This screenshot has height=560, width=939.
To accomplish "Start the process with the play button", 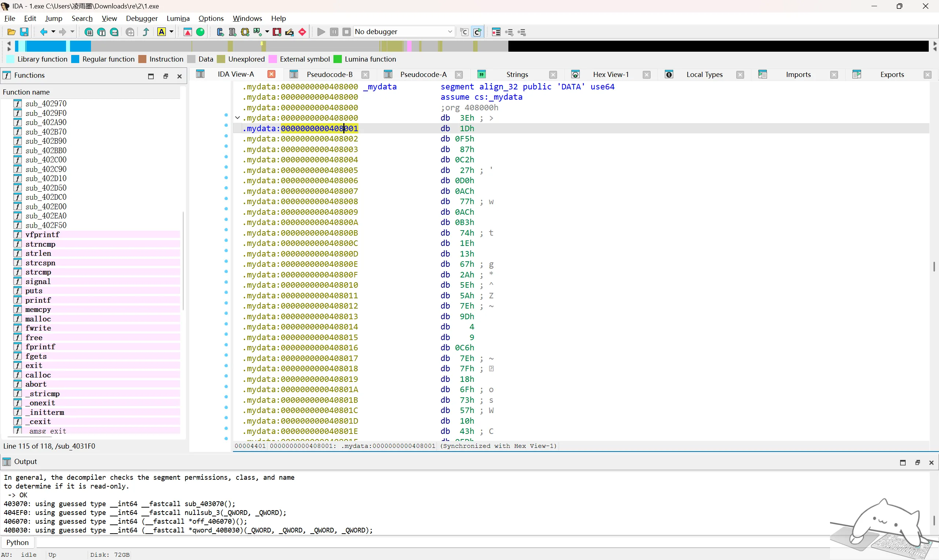I will (x=321, y=32).
